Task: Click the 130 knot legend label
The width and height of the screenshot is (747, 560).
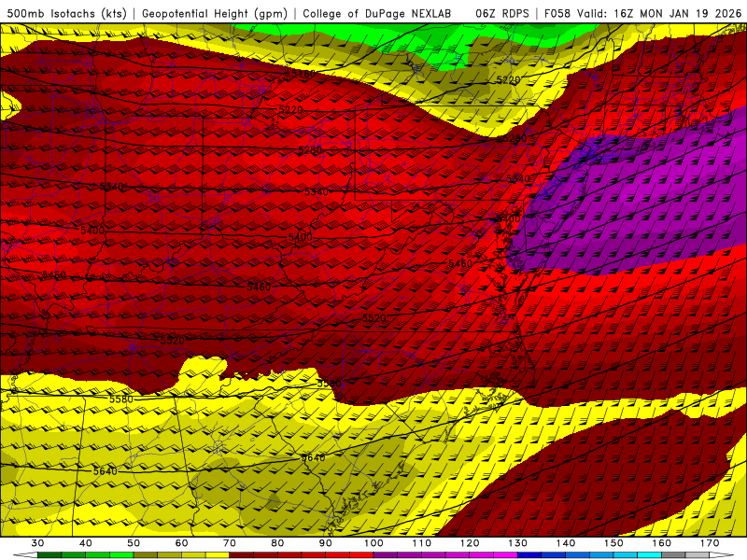Action: pyautogui.click(x=518, y=543)
